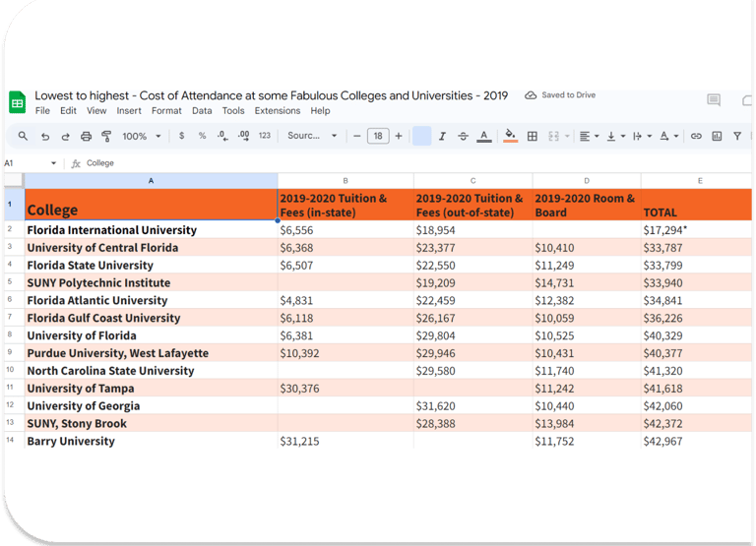This screenshot has width=756, height=546.
Task: Click the undo icon in toolbar
Action: pos(45,137)
